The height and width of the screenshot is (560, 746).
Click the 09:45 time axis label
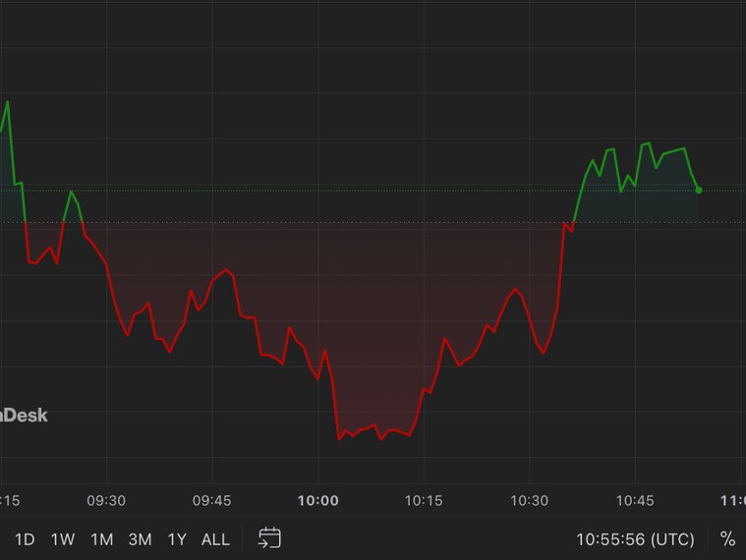click(x=212, y=500)
